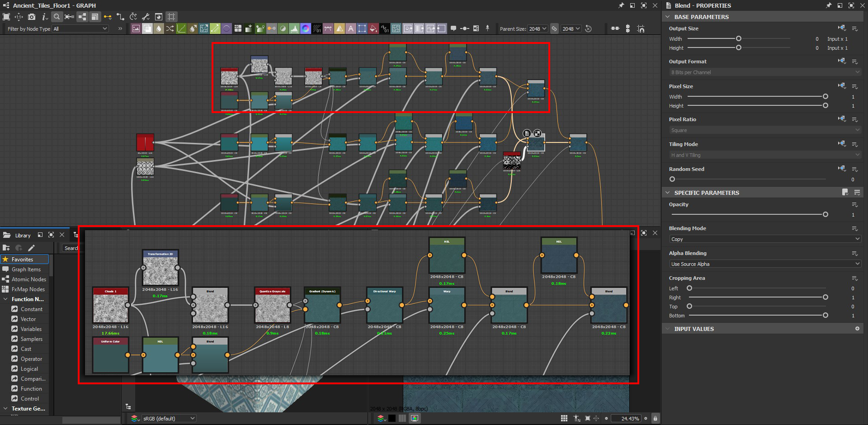Viewport: 868px width, 425px height.
Task: Add a Levels histogram node from toolbar
Action: pyautogui.click(x=294, y=28)
